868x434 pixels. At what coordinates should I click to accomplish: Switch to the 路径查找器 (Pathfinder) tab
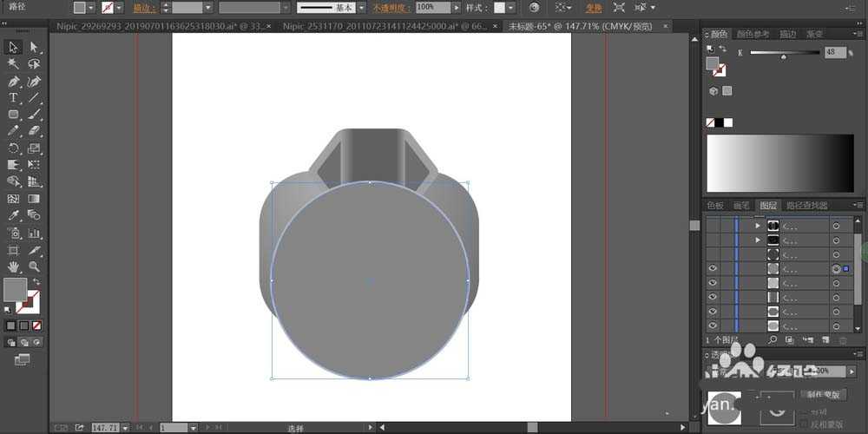tap(807, 206)
